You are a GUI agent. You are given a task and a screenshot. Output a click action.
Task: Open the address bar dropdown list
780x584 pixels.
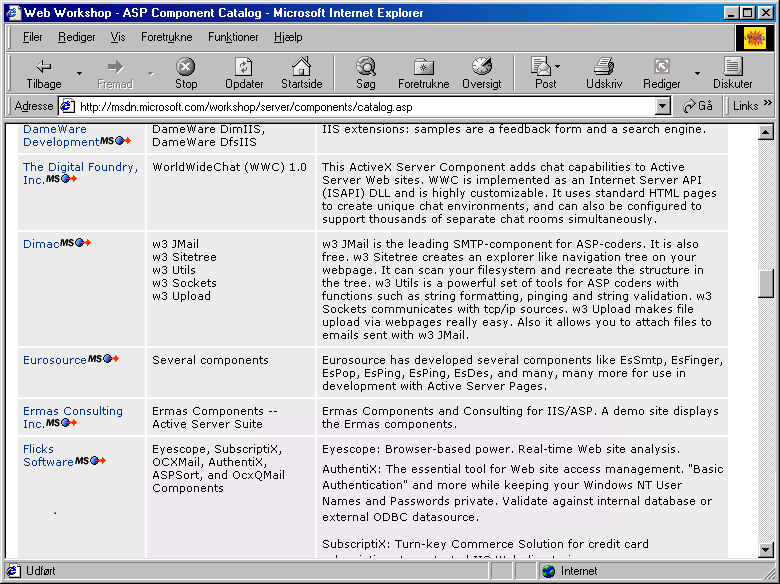coord(662,106)
